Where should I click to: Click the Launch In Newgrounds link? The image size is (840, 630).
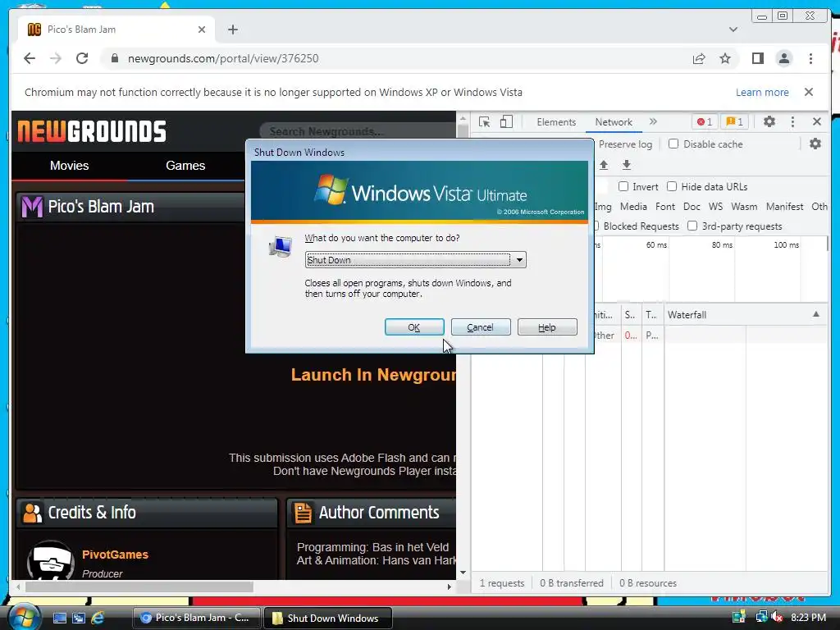(x=373, y=374)
